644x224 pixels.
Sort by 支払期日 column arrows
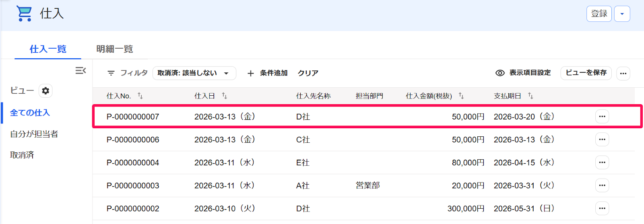coord(530,96)
